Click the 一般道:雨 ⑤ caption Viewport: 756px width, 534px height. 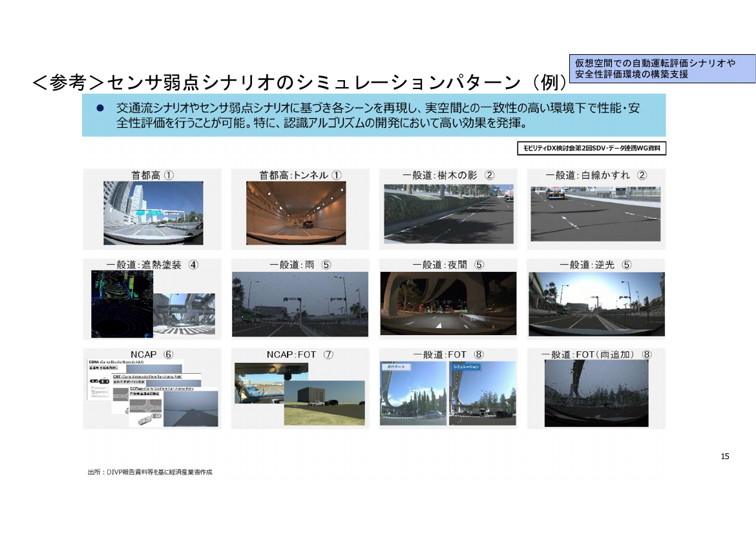(300, 265)
